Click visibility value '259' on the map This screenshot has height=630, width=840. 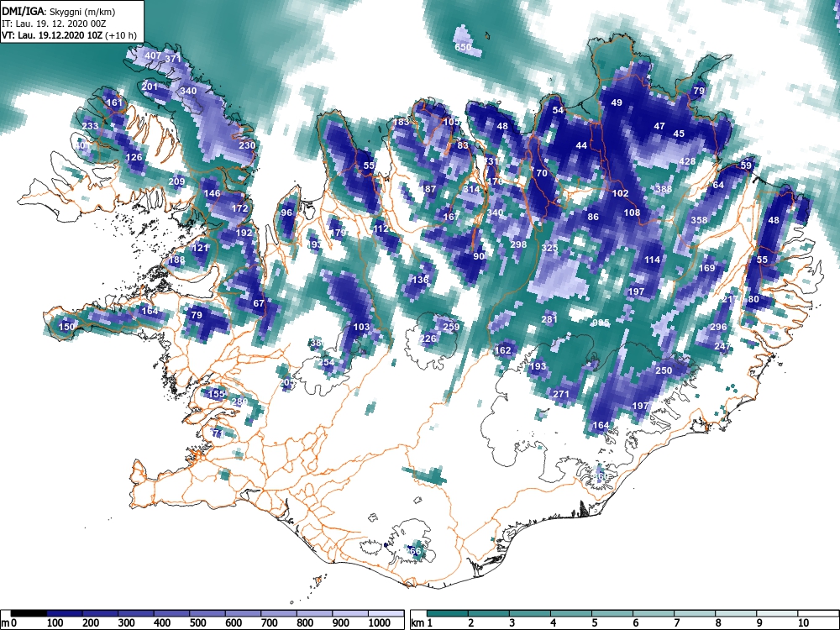pyautogui.click(x=452, y=327)
